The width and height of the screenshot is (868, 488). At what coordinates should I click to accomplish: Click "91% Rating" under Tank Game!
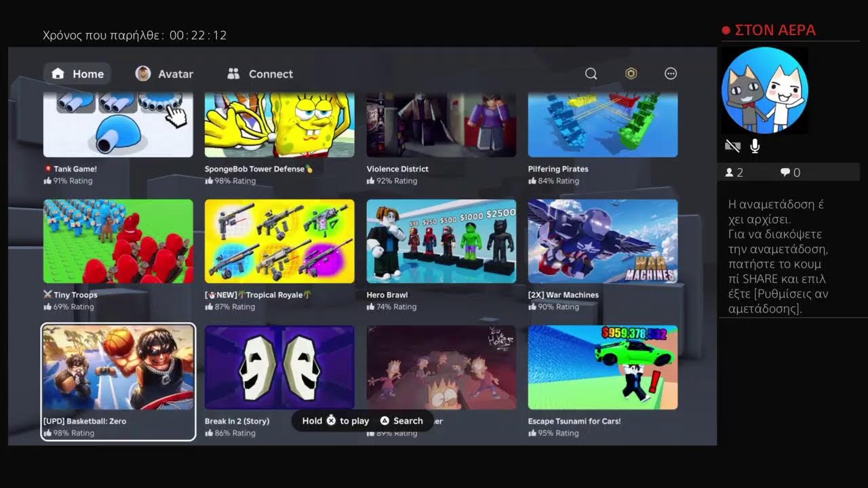pos(73,181)
